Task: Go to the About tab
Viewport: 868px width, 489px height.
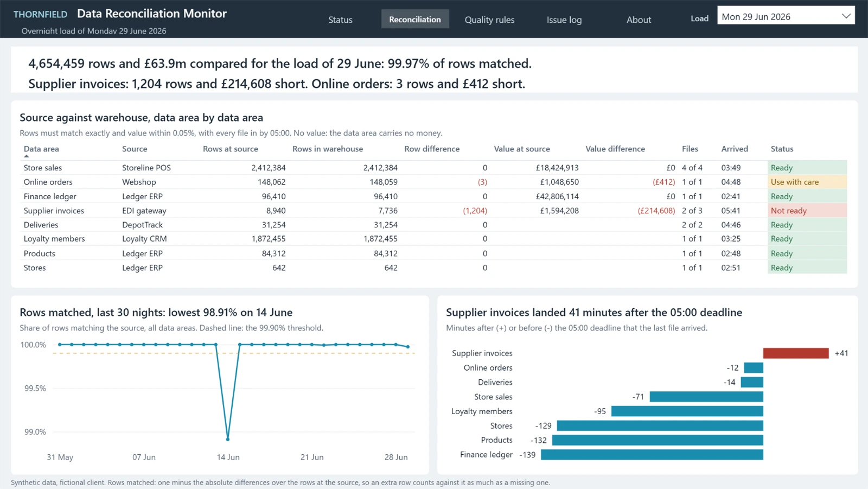Action: click(639, 20)
